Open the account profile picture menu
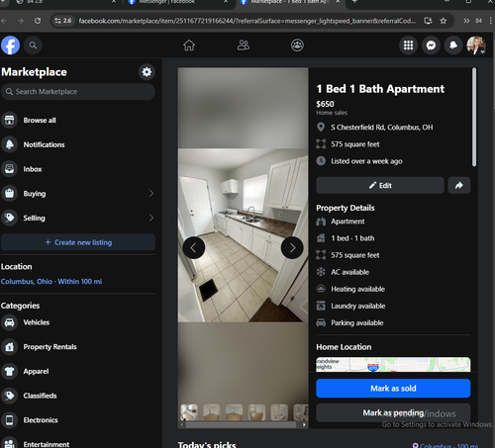The image size is (495, 448). 476,45
